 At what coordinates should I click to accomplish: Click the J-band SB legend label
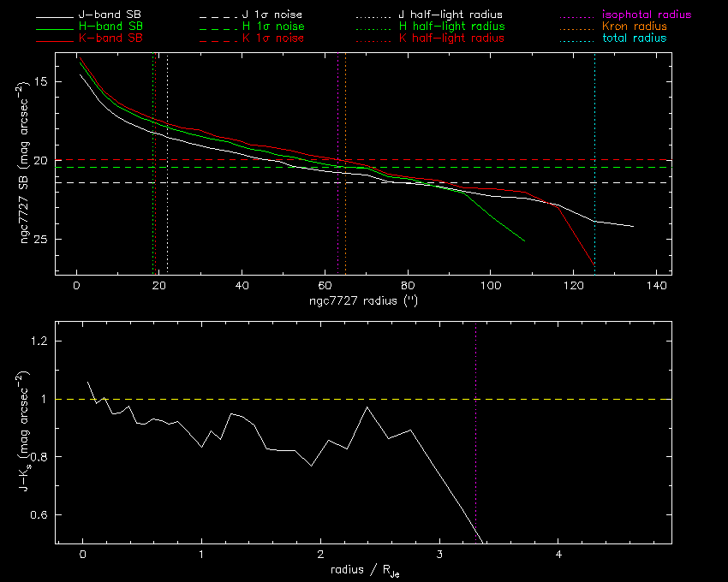point(106,15)
